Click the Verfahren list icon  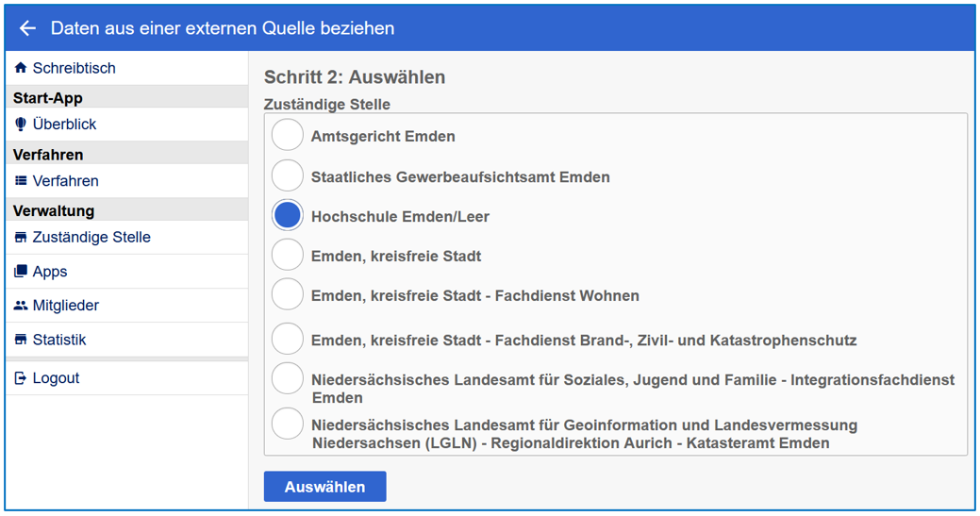pyautogui.click(x=21, y=181)
